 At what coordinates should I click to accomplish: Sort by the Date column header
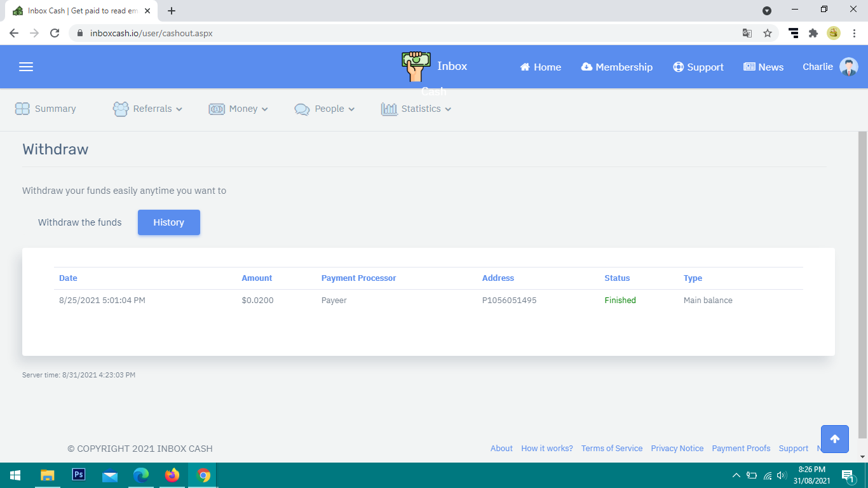68,278
